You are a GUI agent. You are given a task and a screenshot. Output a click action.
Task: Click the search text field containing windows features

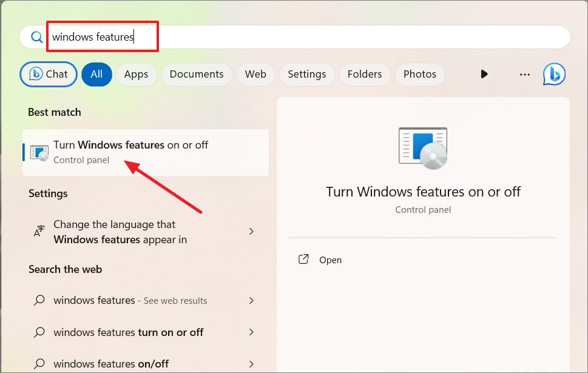click(x=294, y=37)
